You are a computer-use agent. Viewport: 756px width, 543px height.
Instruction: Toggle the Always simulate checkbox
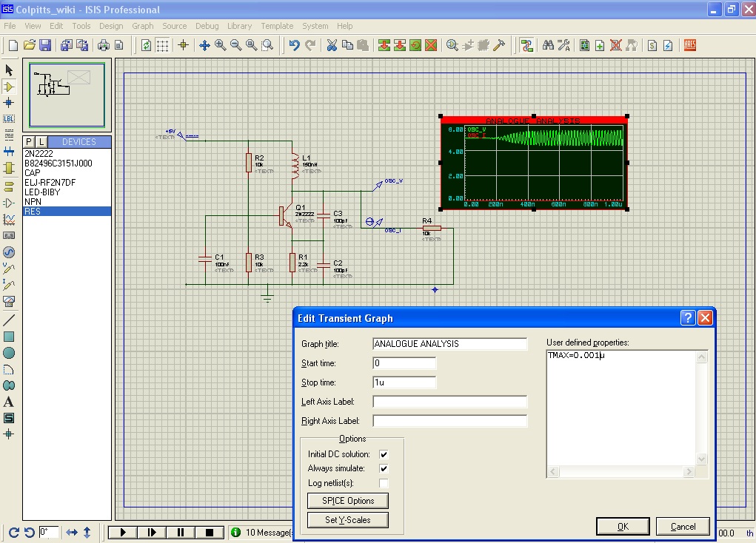point(384,469)
